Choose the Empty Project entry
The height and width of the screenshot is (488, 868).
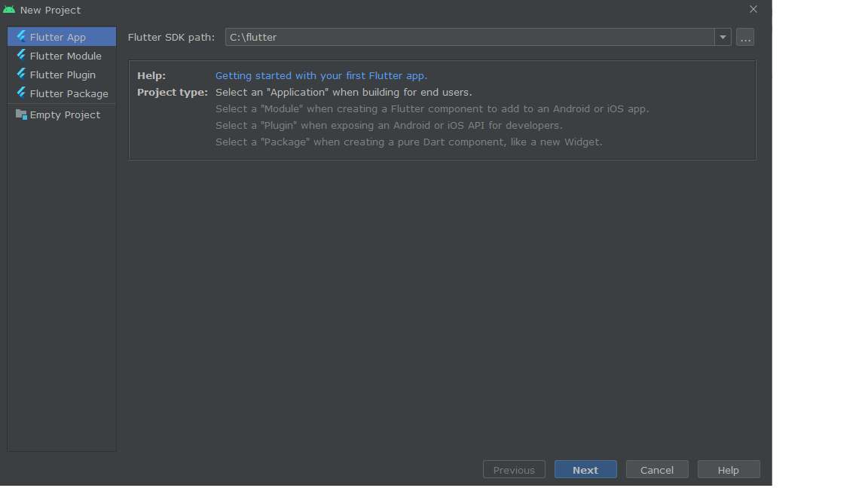(62, 114)
